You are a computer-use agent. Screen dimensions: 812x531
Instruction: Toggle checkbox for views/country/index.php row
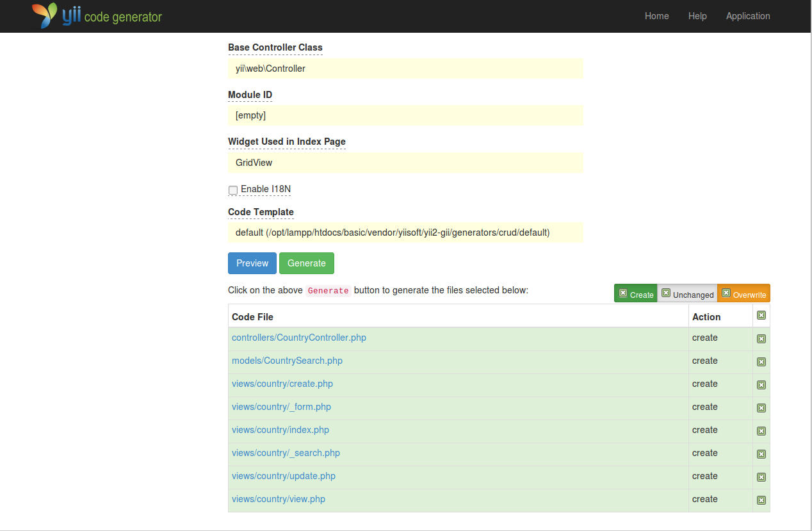pos(761,431)
